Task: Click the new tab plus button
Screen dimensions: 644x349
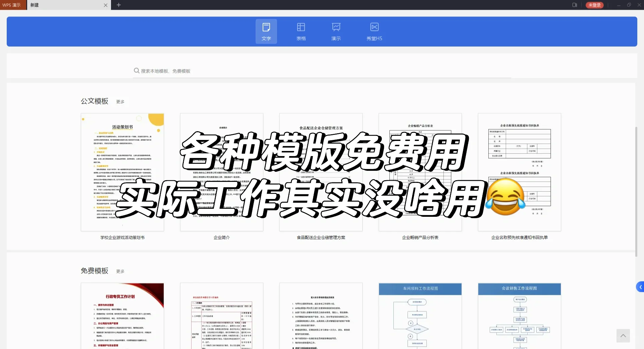Action: coord(119,5)
